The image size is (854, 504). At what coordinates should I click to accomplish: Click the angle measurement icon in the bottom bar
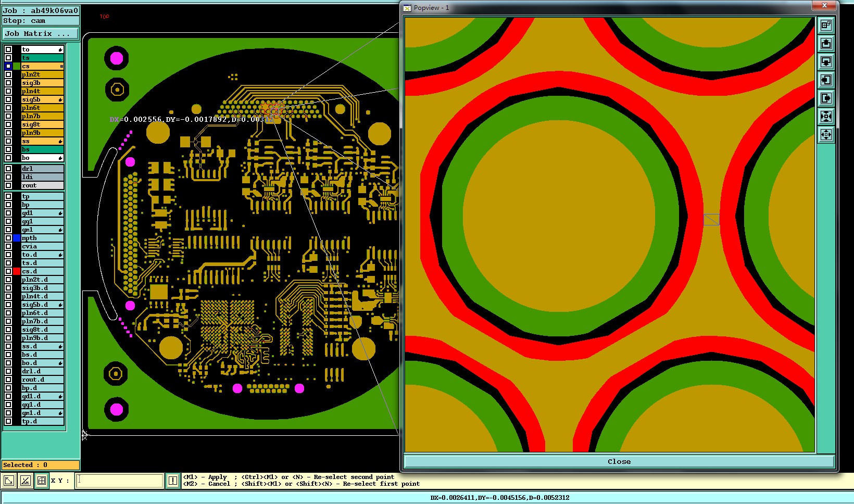(25, 481)
